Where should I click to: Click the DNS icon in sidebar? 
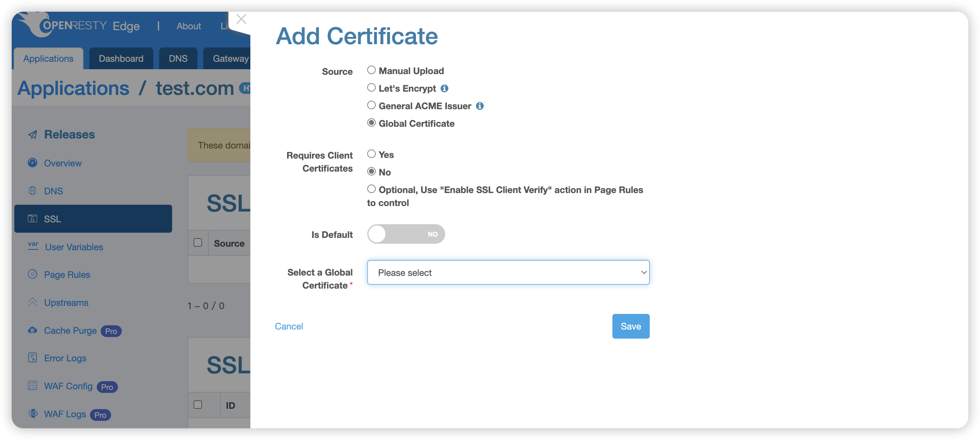[33, 191]
